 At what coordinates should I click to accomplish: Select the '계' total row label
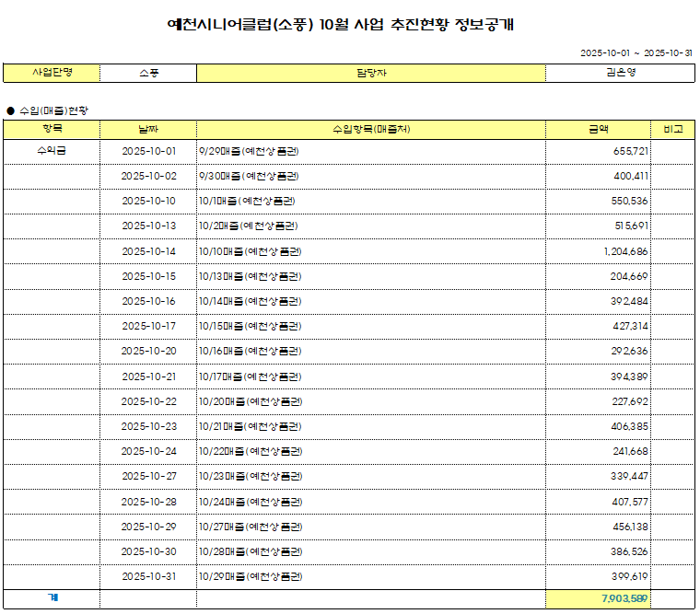point(52,598)
